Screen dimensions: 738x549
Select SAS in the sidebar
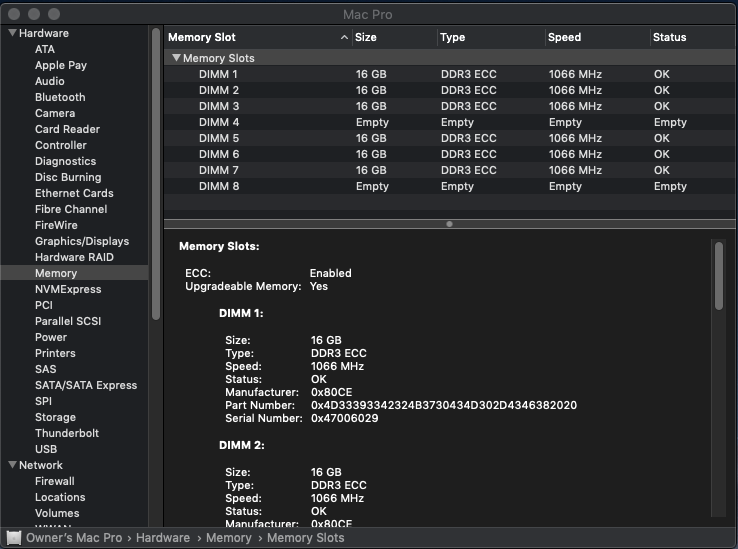tap(46, 369)
